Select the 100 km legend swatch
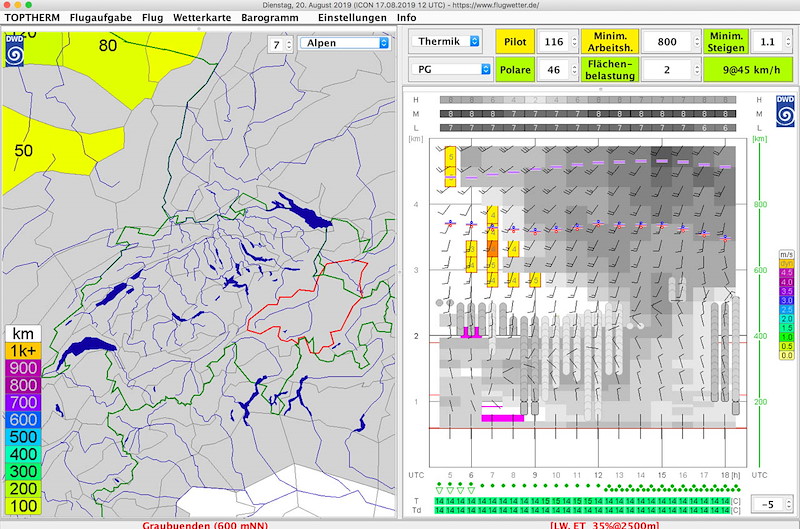Screen dimensions: 800x529 [x=23, y=506]
